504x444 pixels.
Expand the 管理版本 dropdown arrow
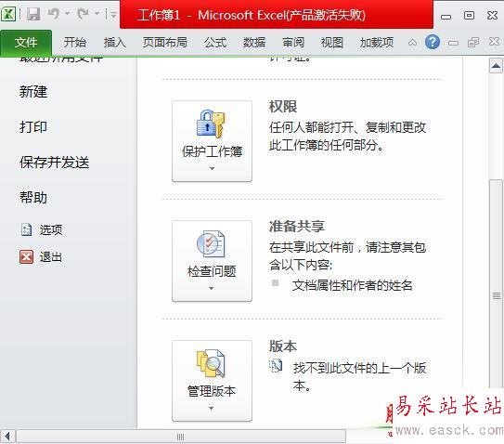coord(212,408)
